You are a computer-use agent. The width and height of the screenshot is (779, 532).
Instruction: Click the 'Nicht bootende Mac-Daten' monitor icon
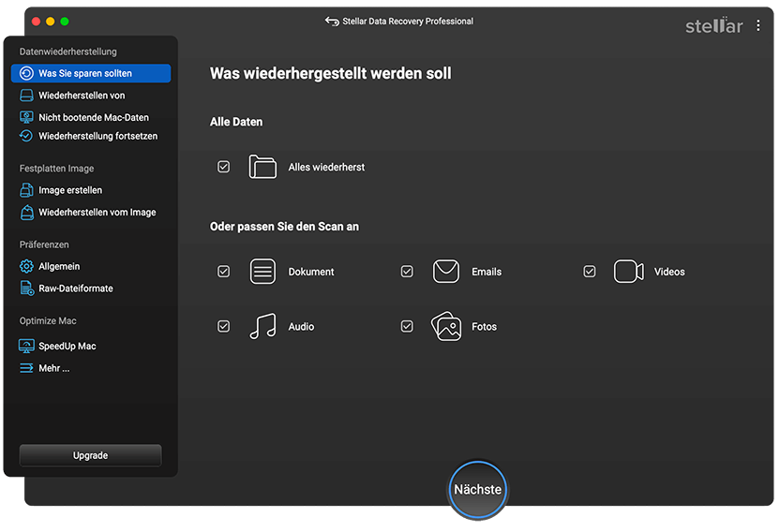click(26, 117)
